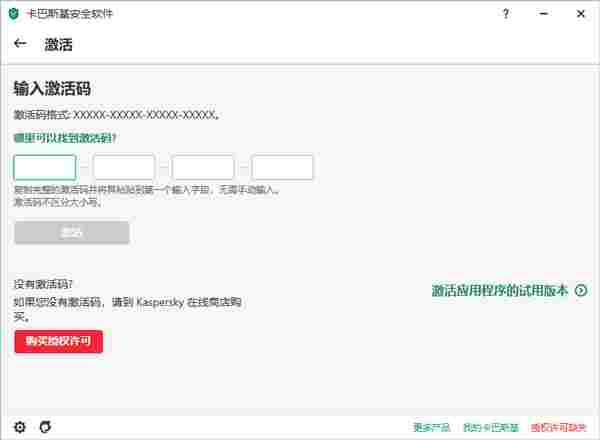Click the circled arrow next to trial version link
This screenshot has width=600, height=440.
pyautogui.click(x=581, y=291)
